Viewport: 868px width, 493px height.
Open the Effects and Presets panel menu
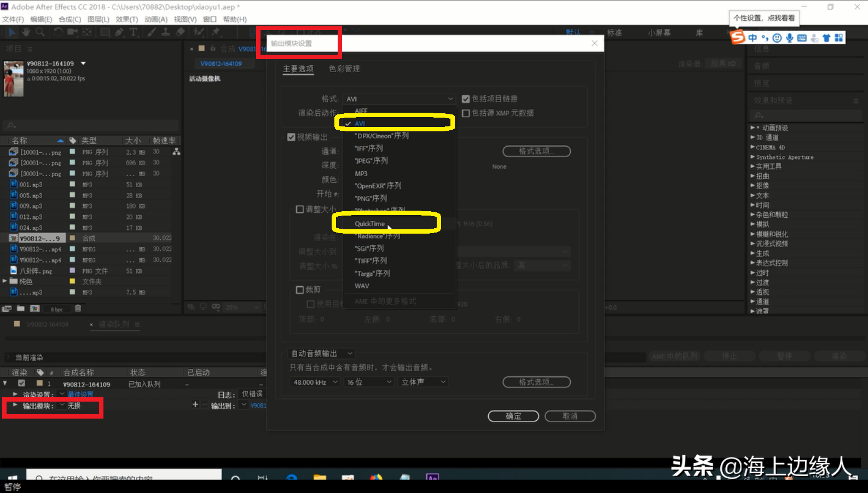(856, 101)
